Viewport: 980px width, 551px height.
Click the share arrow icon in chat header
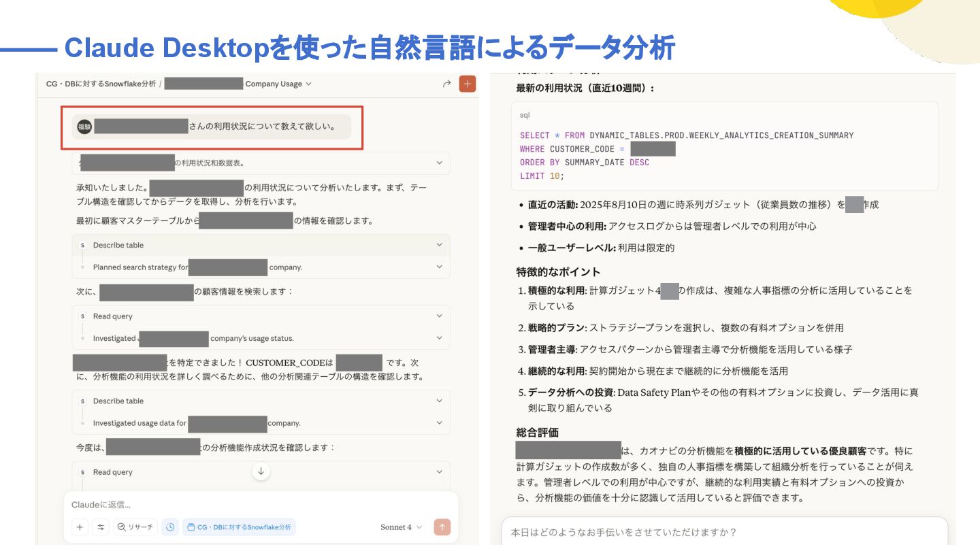tap(446, 84)
